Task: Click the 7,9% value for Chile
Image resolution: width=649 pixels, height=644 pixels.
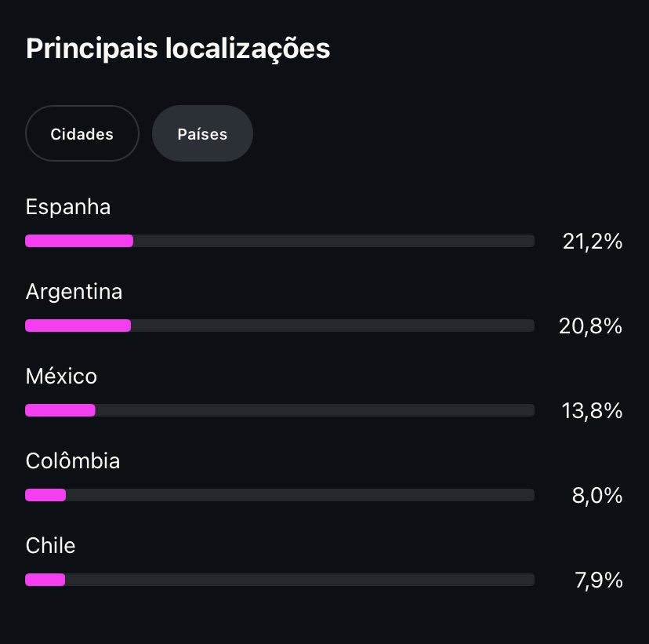Action: 599,580
